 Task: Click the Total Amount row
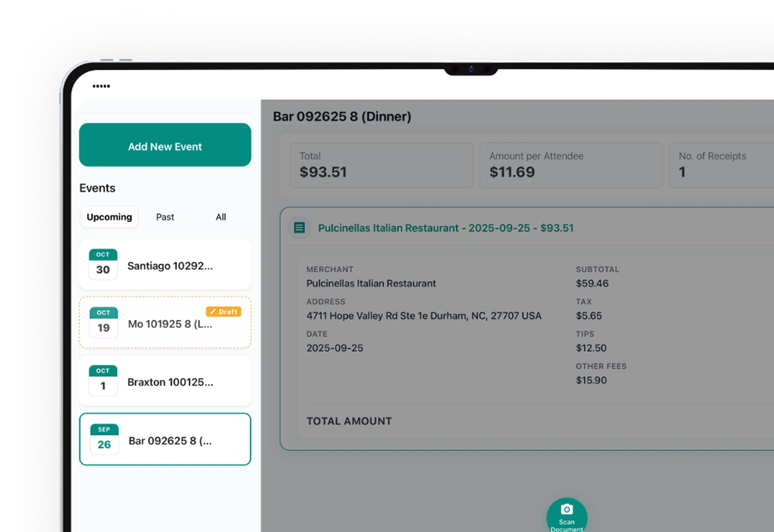pyautogui.click(x=349, y=421)
